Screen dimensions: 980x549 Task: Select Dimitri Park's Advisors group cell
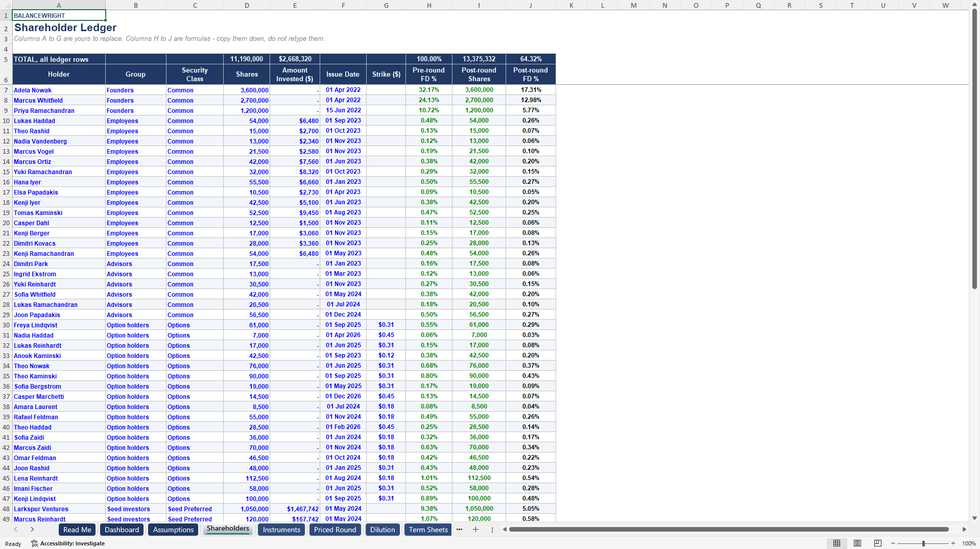pos(135,264)
